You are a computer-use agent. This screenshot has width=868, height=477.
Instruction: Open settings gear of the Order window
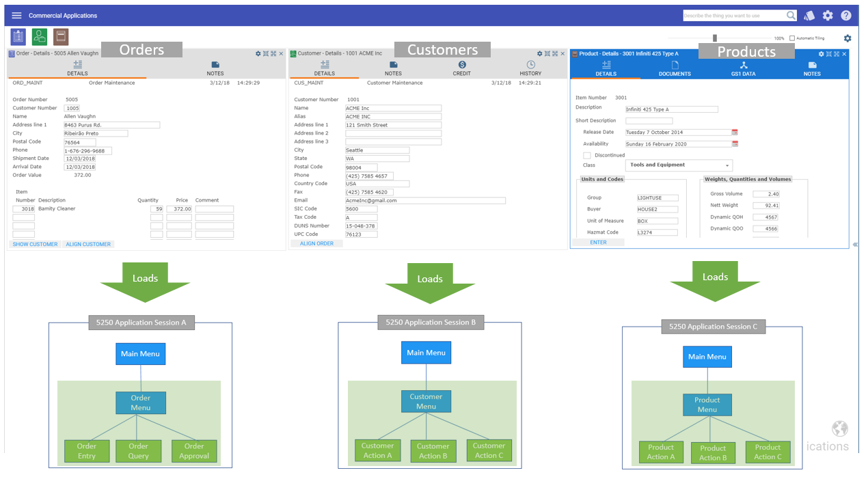[x=258, y=53]
